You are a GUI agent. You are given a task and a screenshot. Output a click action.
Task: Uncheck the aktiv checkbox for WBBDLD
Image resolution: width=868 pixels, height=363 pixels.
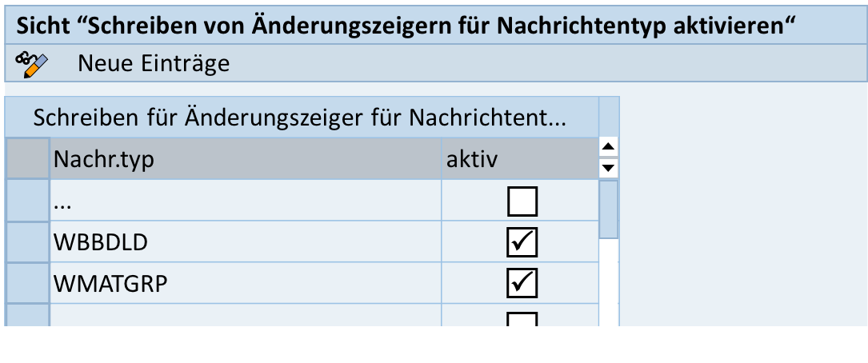coord(522,242)
